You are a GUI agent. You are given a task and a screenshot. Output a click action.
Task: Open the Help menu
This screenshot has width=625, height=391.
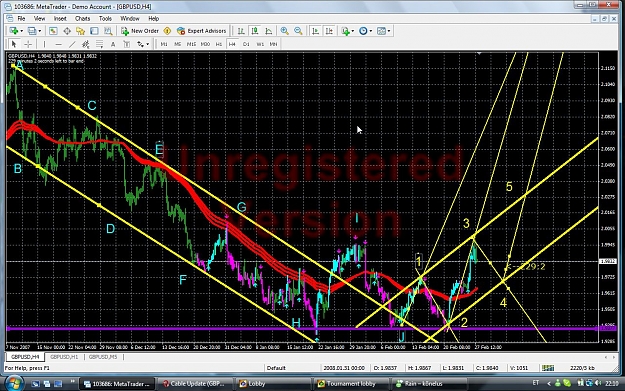coord(153,18)
